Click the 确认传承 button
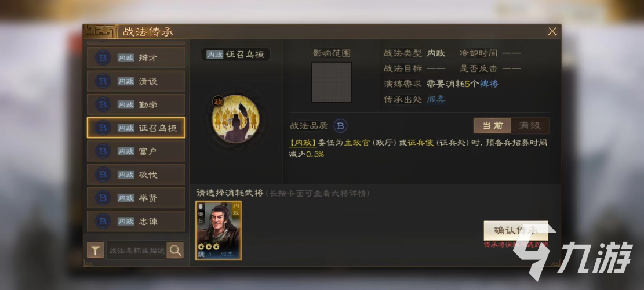The image size is (644, 290). click(516, 231)
